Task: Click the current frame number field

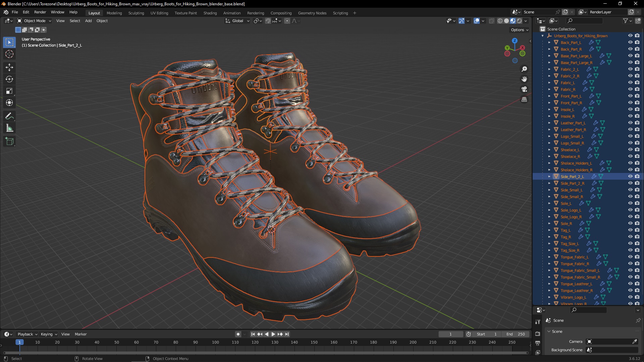Action: coord(450,334)
